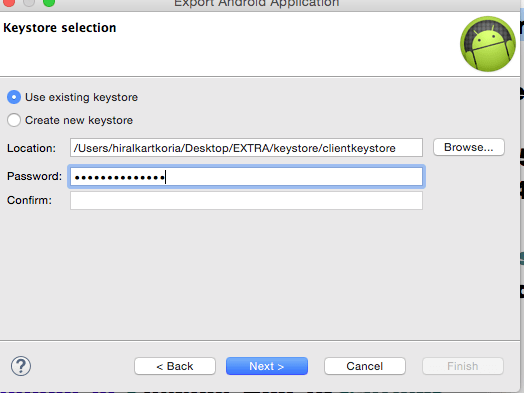Cancel the export wizard
This screenshot has width=524, height=393.
click(365, 366)
